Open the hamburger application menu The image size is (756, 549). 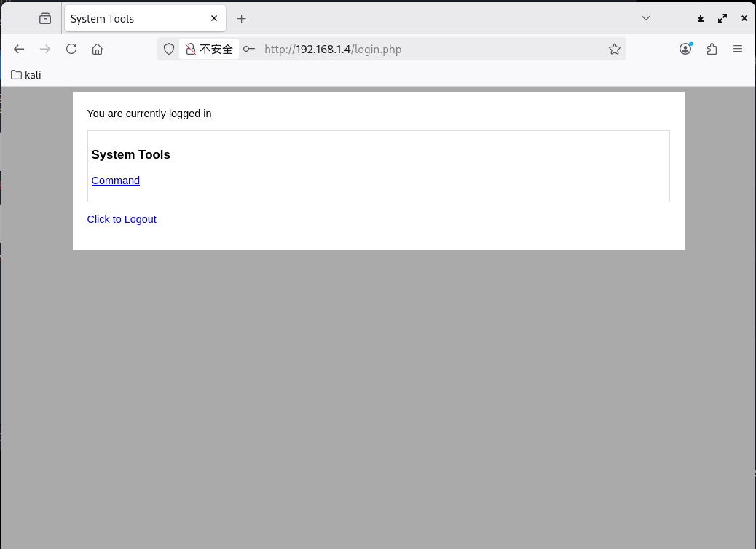(x=737, y=49)
